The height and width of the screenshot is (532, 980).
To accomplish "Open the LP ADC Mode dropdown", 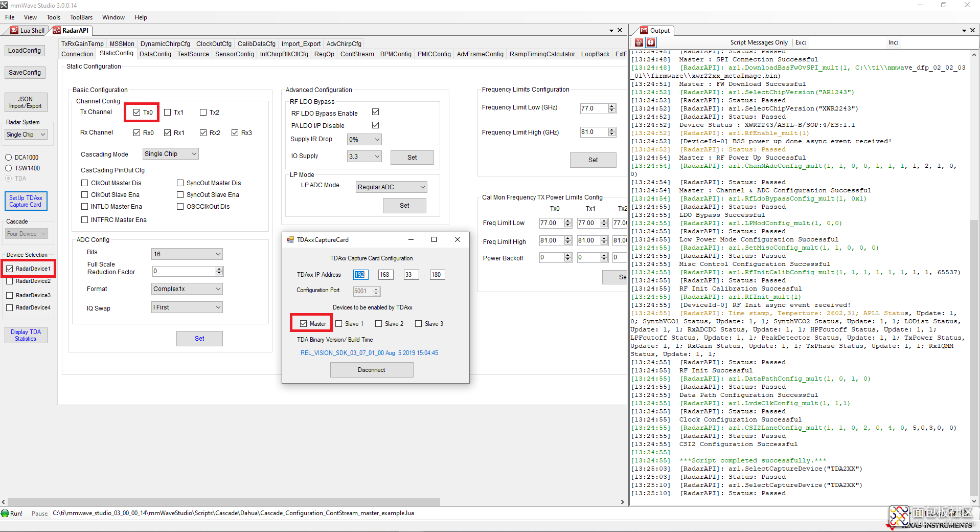I will [x=391, y=187].
